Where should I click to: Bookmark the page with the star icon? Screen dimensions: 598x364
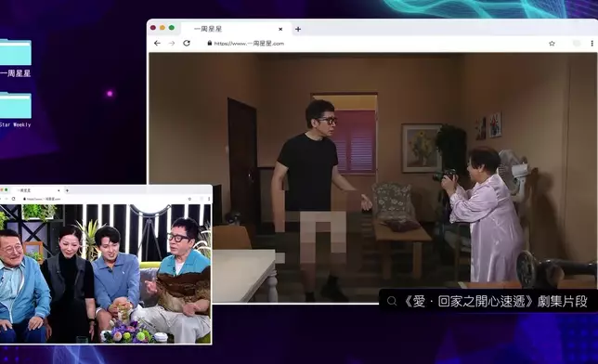click(552, 44)
